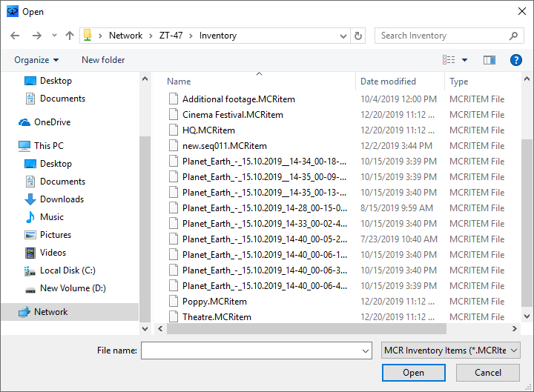Click the Open button

[413, 373]
